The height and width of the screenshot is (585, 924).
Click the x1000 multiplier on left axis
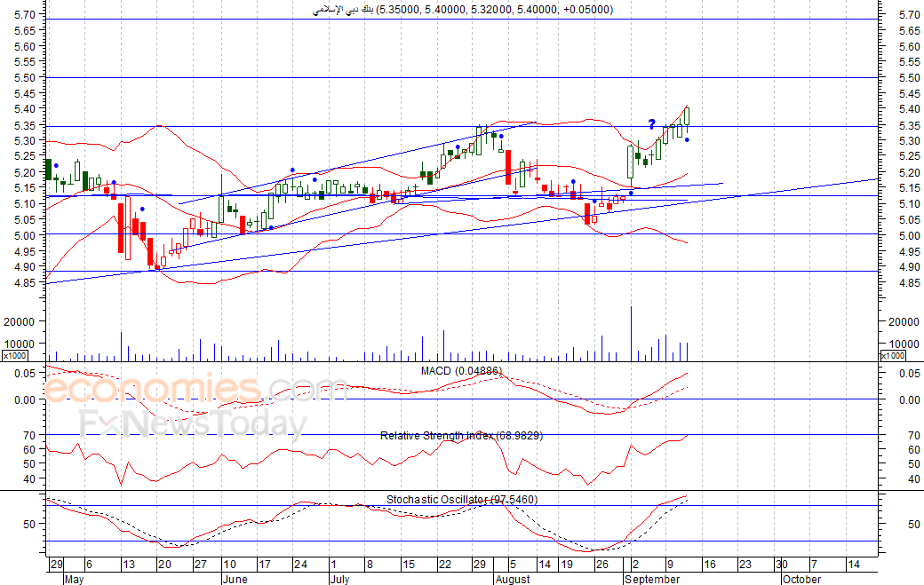(x=15, y=355)
